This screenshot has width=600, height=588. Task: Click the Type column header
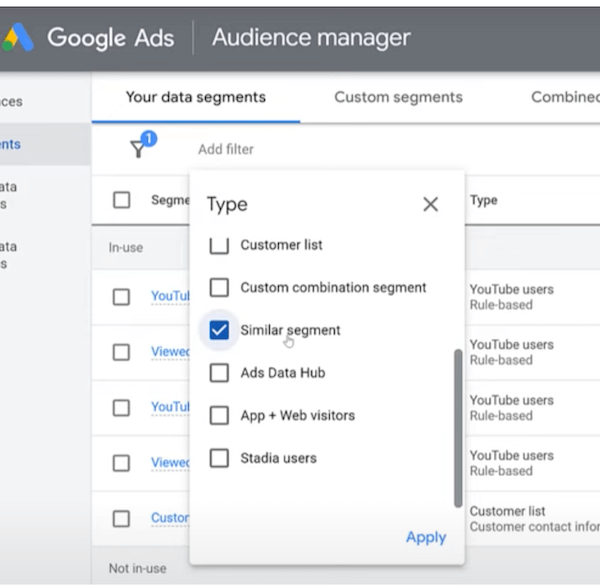pos(484,200)
